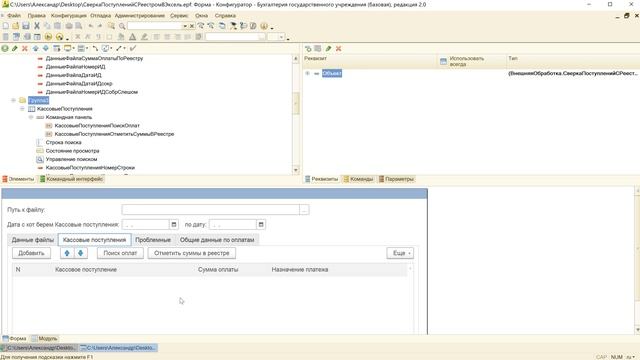640x360 pixels.
Task: Click the up arrow button on form preview
Action: (x=67, y=253)
